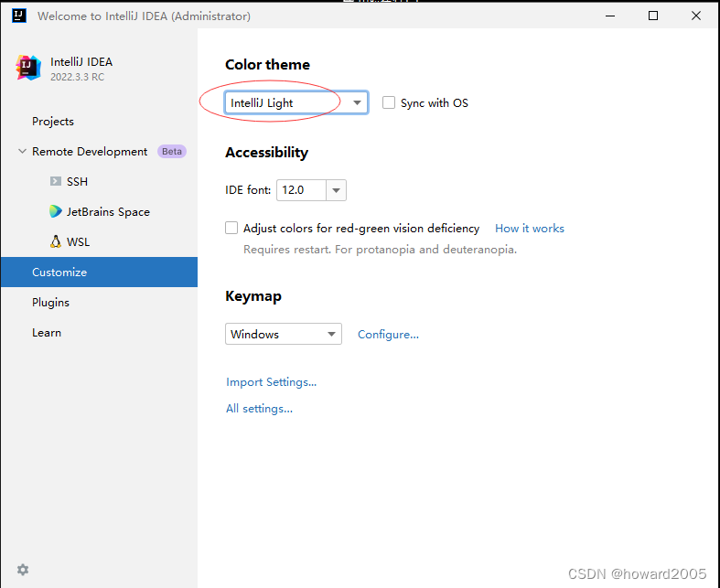Click the IntelliJ IDEA logo in sidebar
The height and width of the screenshot is (588, 720).
tap(28, 68)
